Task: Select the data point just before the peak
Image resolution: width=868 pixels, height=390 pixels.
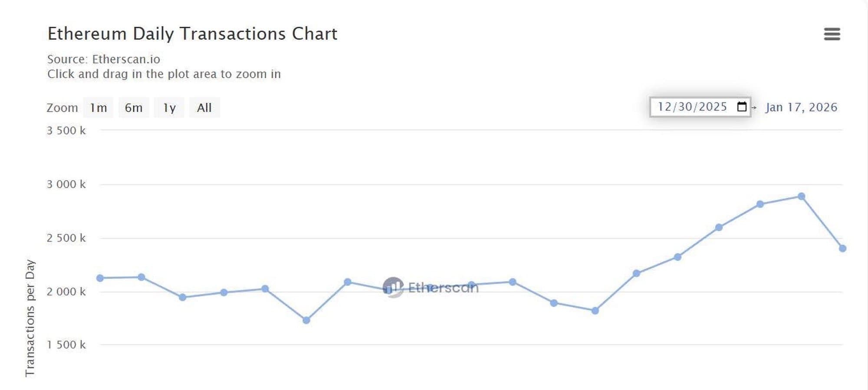Action: coord(760,204)
